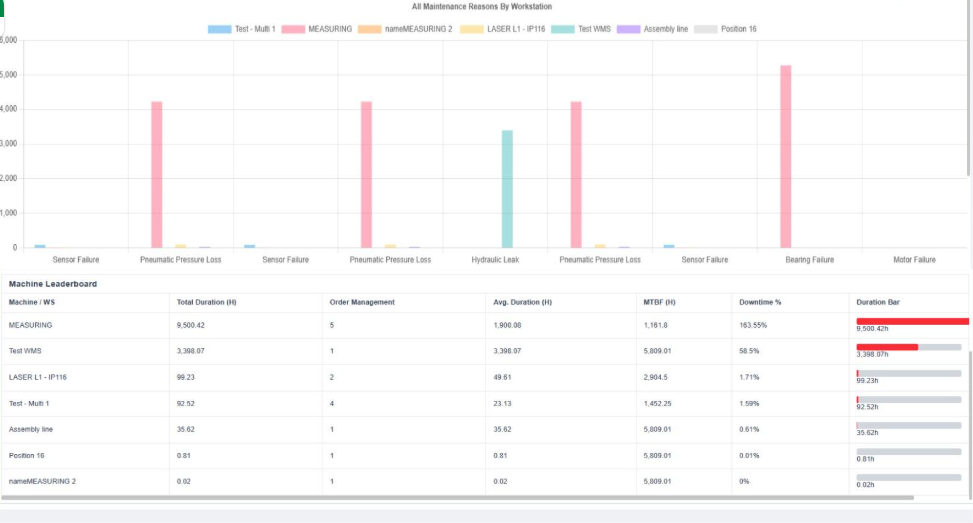Click the teal Hydraulic Leak bar
The height and width of the screenshot is (523, 973).
point(507,188)
